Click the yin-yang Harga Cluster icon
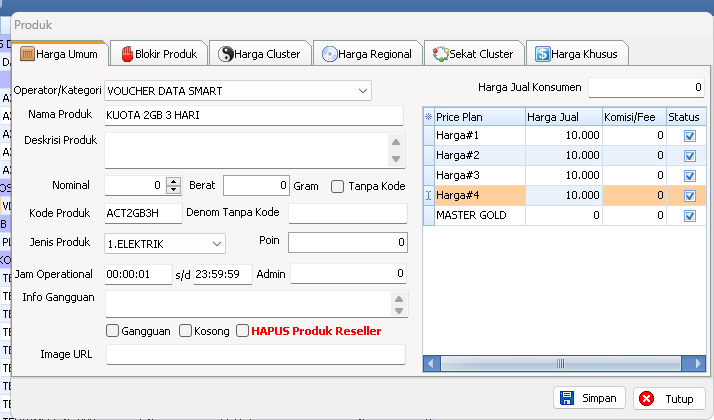The image size is (714, 420). 225,54
